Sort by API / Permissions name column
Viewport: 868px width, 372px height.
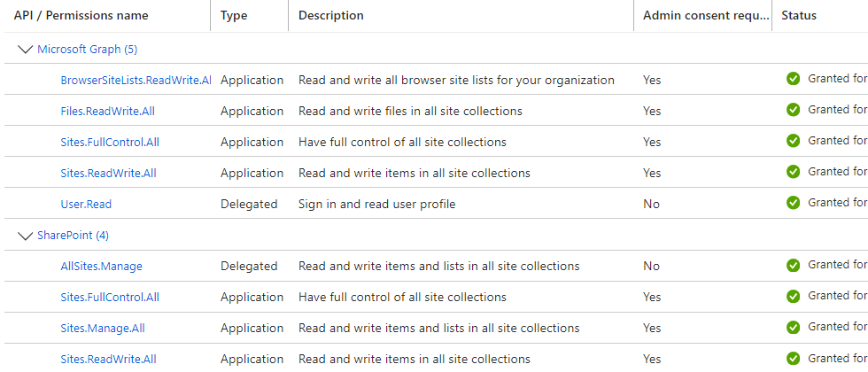81,16
